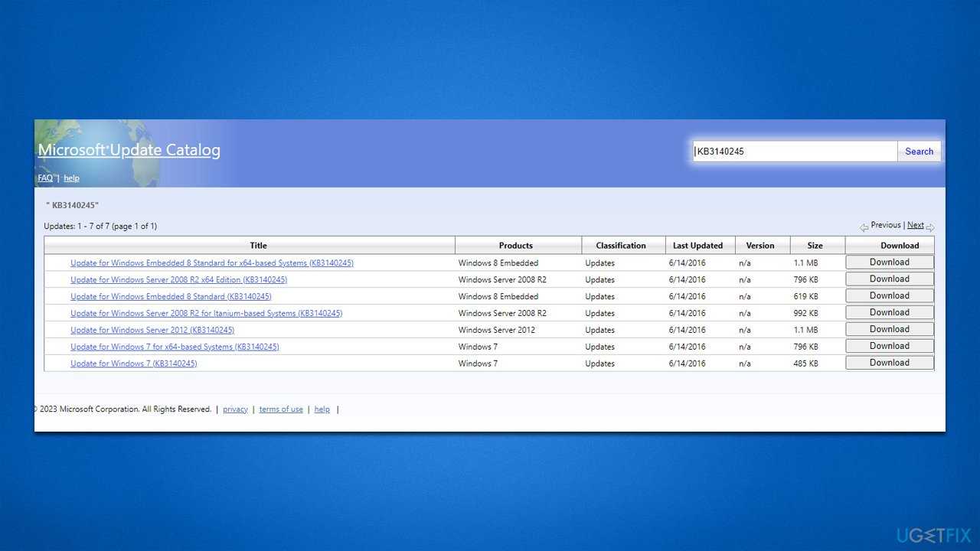The height and width of the screenshot is (551, 980).
Task: Sort results by the Version column header
Action: (x=760, y=246)
